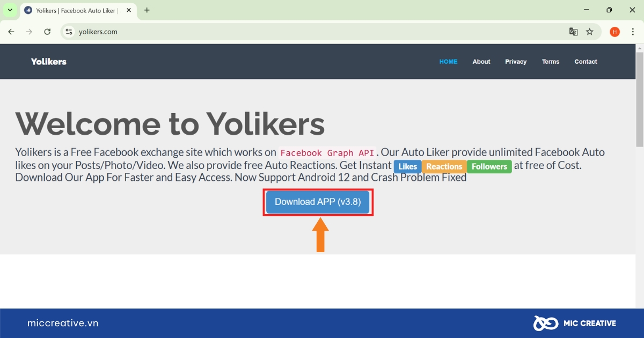Viewport: 644px width, 338px height.
Task: Expand the tab search dropdown arrow
Action: pos(10,10)
